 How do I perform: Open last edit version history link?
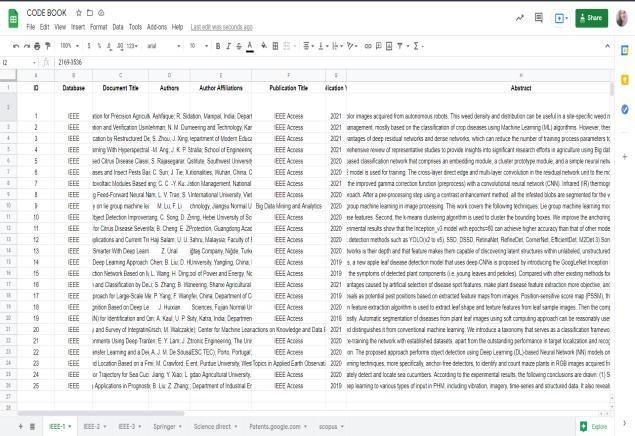(x=222, y=27)
